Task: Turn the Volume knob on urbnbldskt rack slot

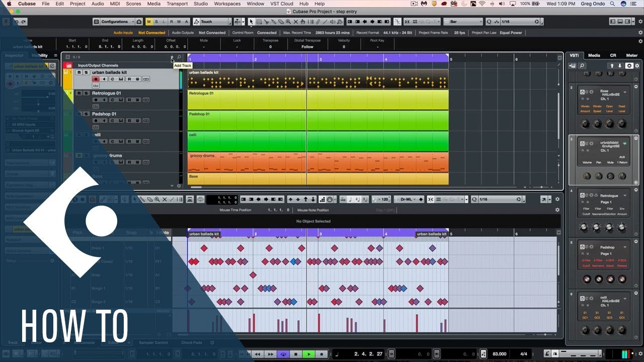Action: coord(587,176)
